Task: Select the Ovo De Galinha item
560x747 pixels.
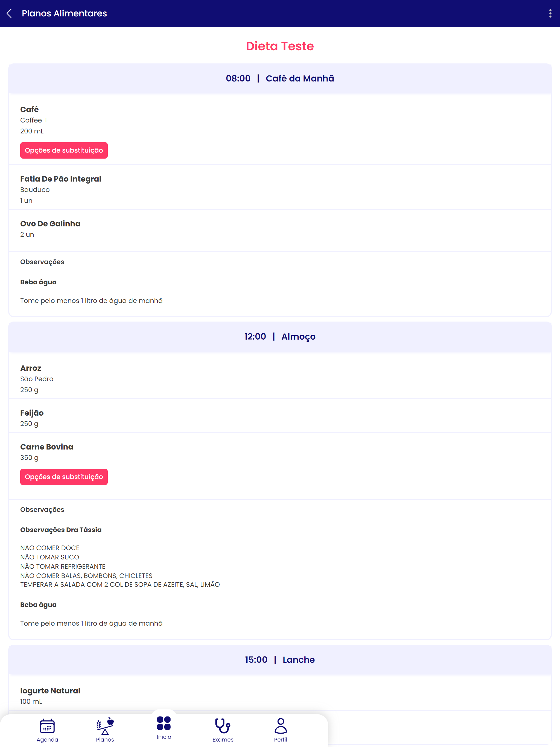Action: [280, 231]
